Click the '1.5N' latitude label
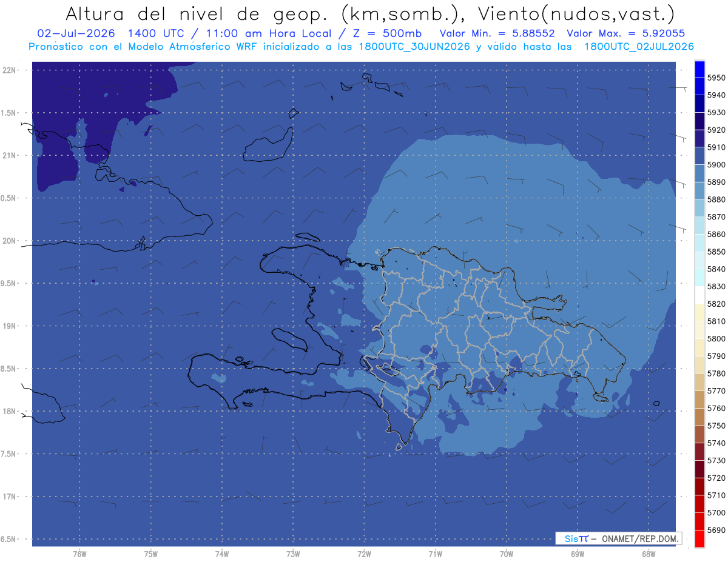The image size is (728, 562). point(9,113)
